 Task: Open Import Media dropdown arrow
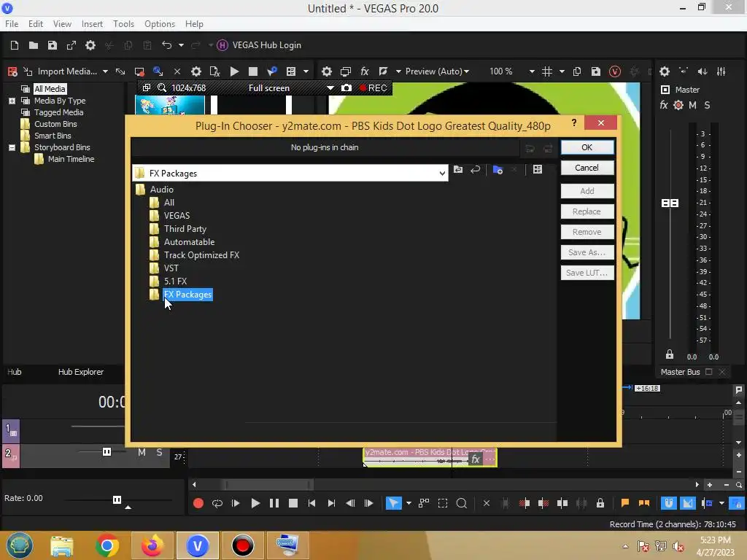coord(105,71)
